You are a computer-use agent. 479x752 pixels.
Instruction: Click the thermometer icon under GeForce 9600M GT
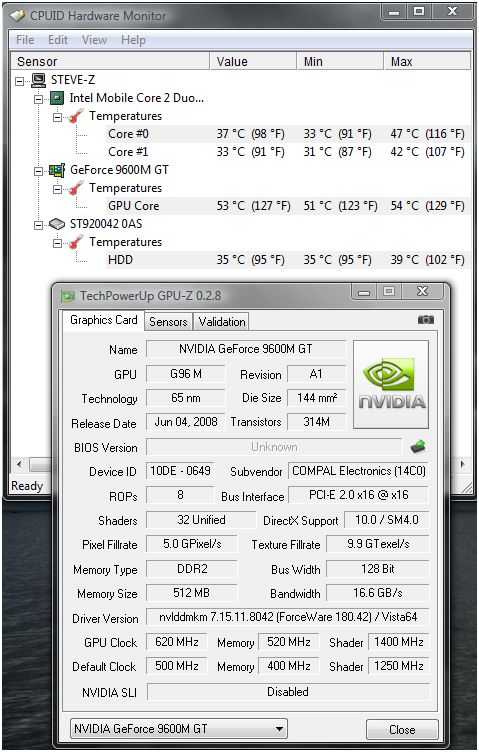pyautogui.click(x=76, y=188)
